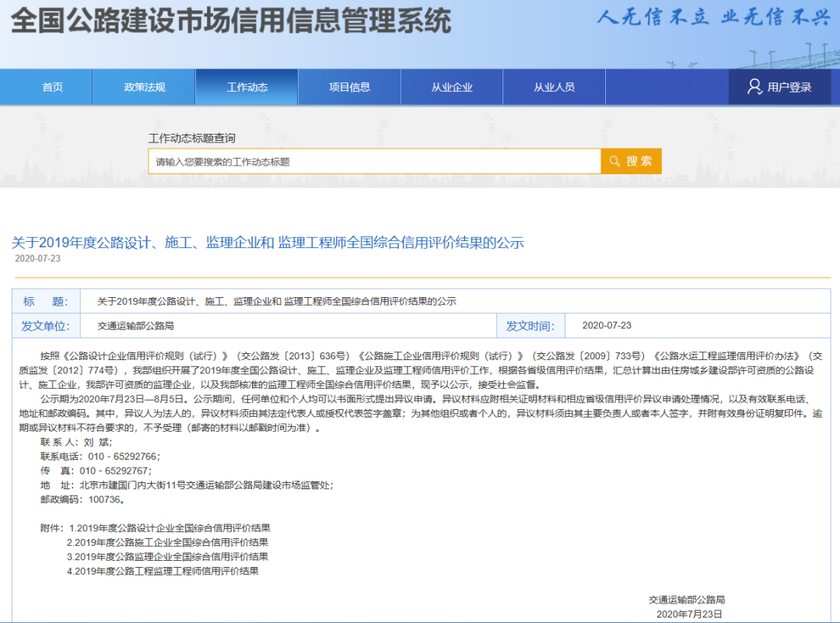The height and width of the screenshot is (623, 840).
Task: Open the 从业人员 section
Action: [x=554, y=86]
